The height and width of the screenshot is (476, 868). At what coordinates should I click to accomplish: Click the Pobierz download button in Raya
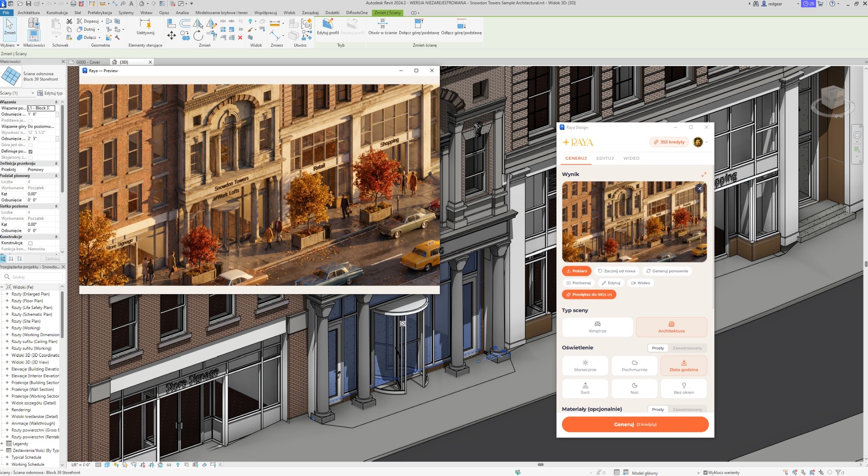point(576,271)
